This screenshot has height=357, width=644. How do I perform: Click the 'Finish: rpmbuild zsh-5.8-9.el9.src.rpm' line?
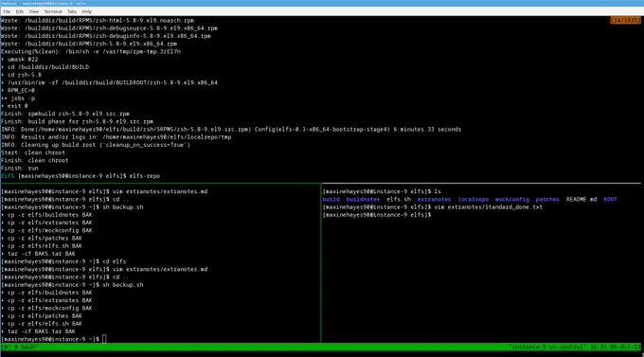(x=65, y=114)
